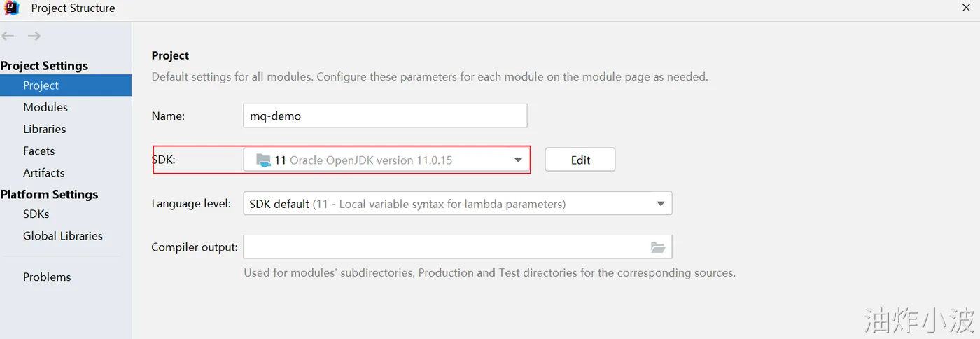The height and width of the screenshot is (339, 980).
Task: Open the Artifacts settings
Action: tap(43, 172)
